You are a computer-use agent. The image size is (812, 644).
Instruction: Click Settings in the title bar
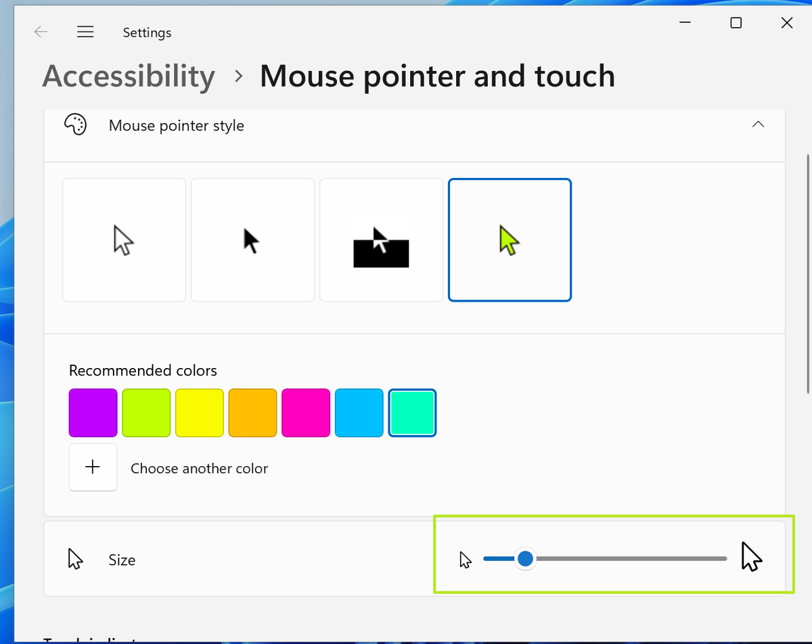147,32
